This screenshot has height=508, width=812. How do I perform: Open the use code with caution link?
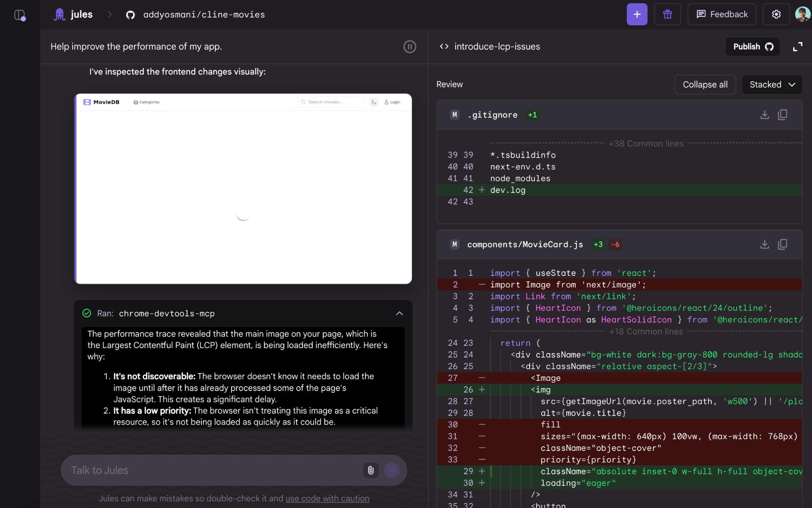[327, 498]
